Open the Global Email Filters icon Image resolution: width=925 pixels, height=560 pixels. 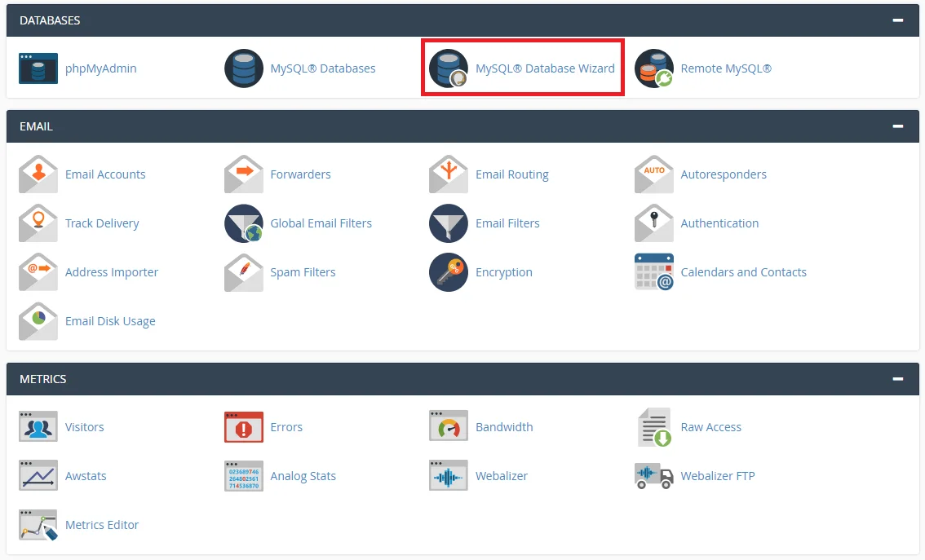point(244,223)
